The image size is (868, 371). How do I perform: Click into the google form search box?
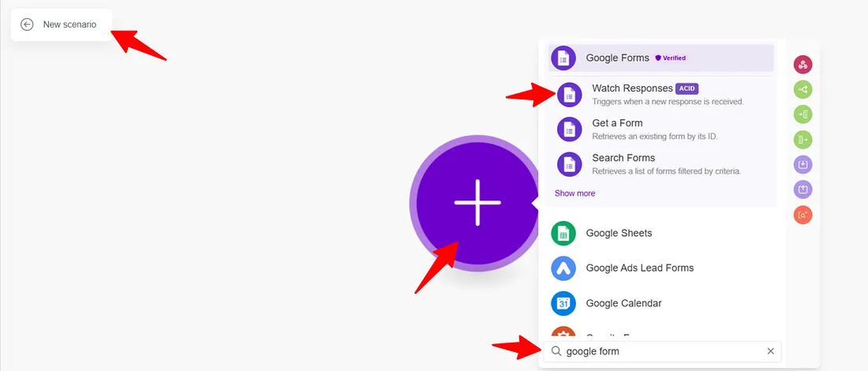pos(662,351)
